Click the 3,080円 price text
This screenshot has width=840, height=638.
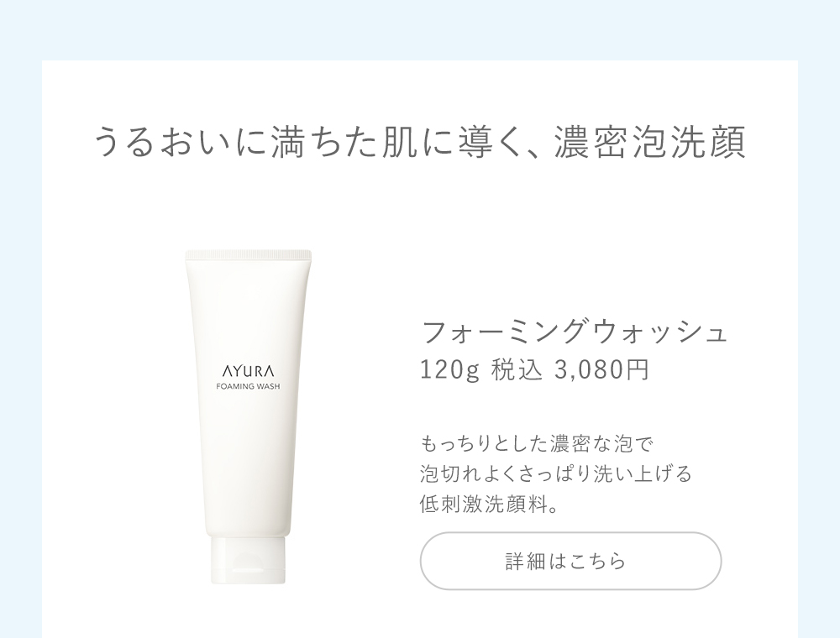click(601, 369)
